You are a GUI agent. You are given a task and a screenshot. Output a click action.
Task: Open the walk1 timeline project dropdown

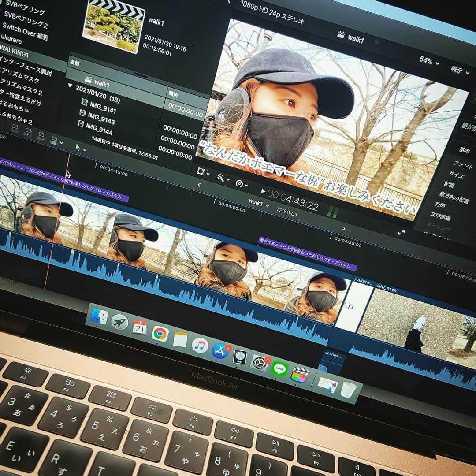(x=259, y=203)
